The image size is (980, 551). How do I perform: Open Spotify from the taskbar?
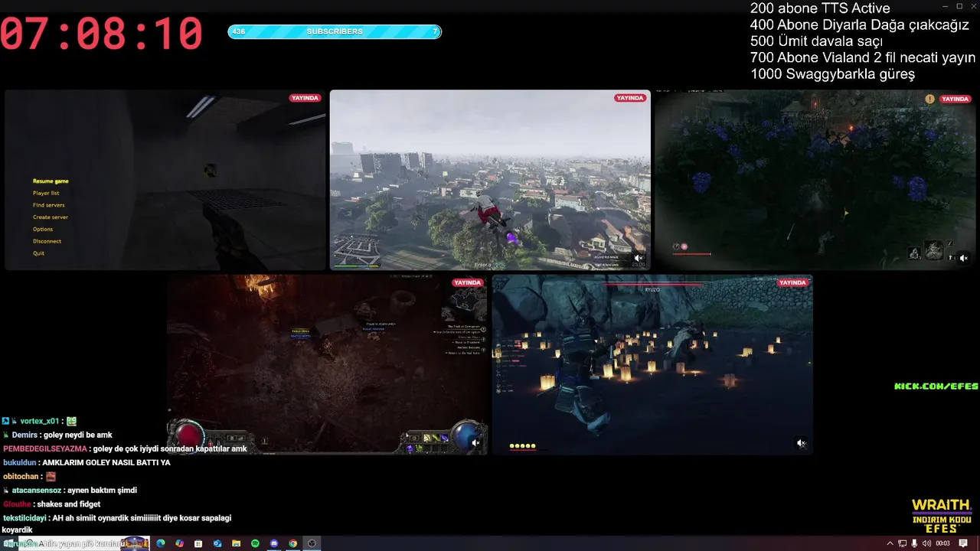[255, 543]
